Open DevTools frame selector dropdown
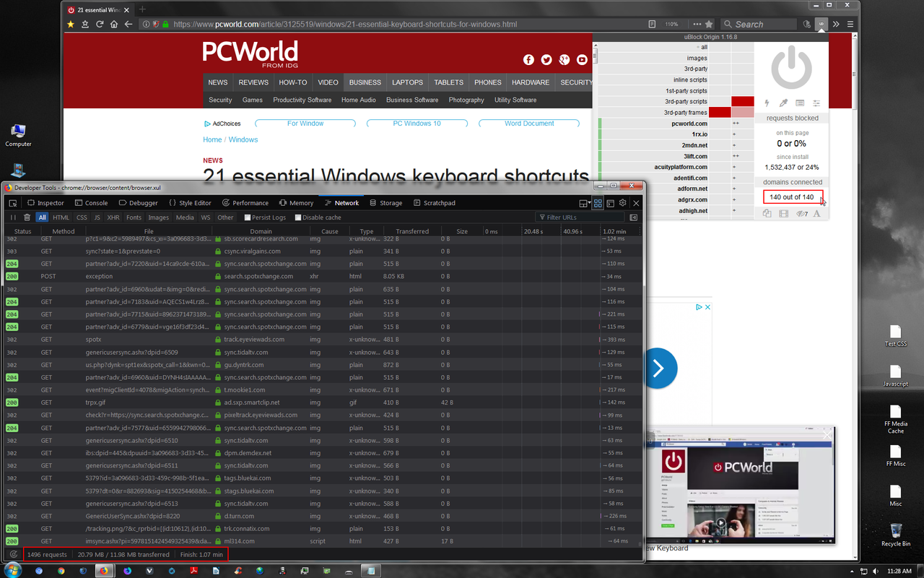The image size is (924, 578). click(584, 204)
